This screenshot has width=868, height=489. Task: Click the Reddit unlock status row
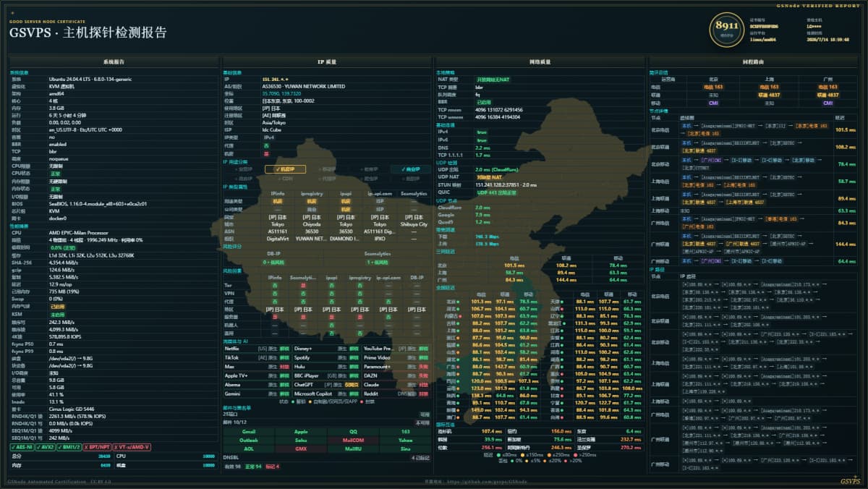[x=396, y=394]
